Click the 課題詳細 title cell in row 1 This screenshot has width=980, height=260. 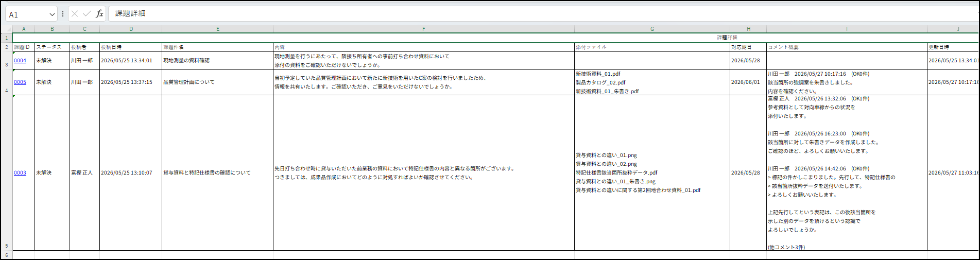495,38
